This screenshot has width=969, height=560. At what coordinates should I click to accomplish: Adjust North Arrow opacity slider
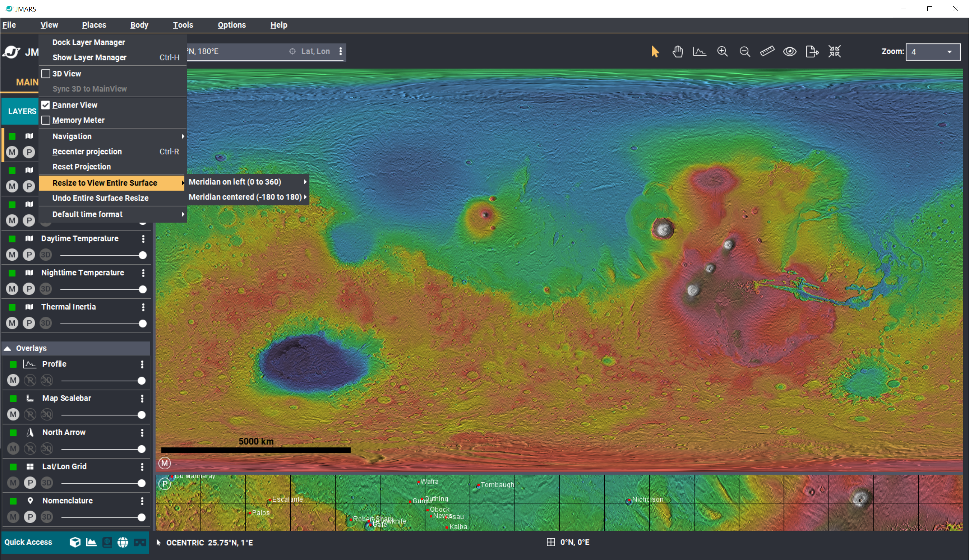click(102, 449)
